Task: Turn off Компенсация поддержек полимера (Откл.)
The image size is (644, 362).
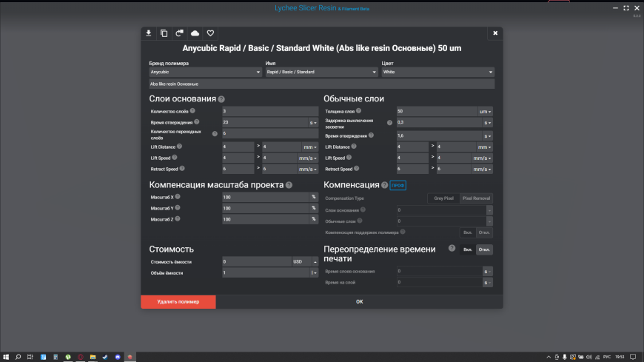Action: point(484,232)
